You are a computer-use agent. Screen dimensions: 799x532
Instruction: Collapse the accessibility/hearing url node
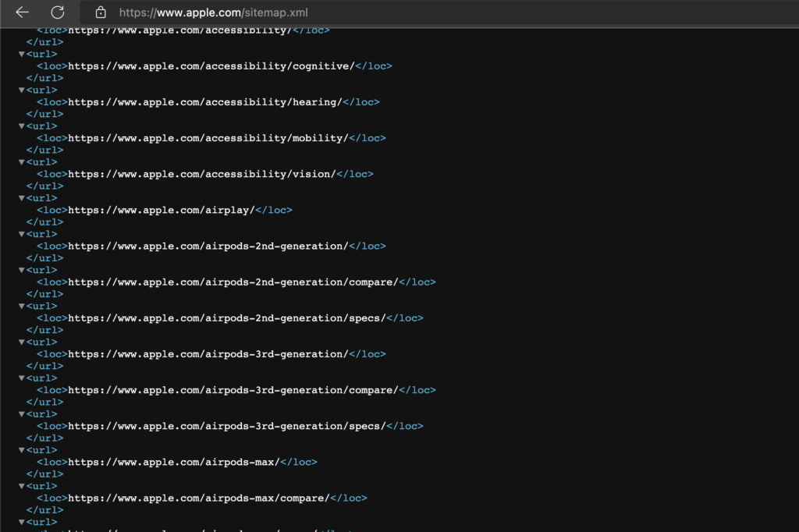pos(21,90)
